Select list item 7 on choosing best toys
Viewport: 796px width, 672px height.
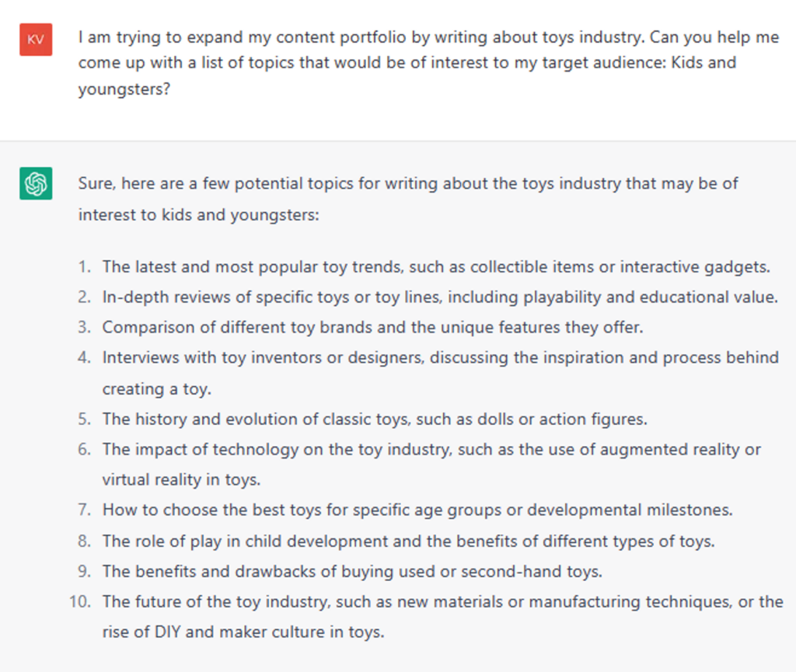coord(417,510)
